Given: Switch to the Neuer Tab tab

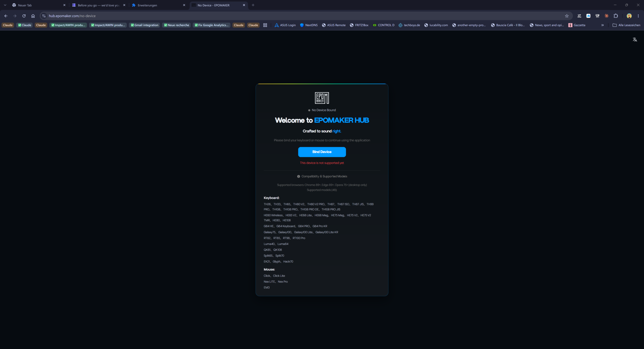Looking at the screenshot, I should 39,5.
